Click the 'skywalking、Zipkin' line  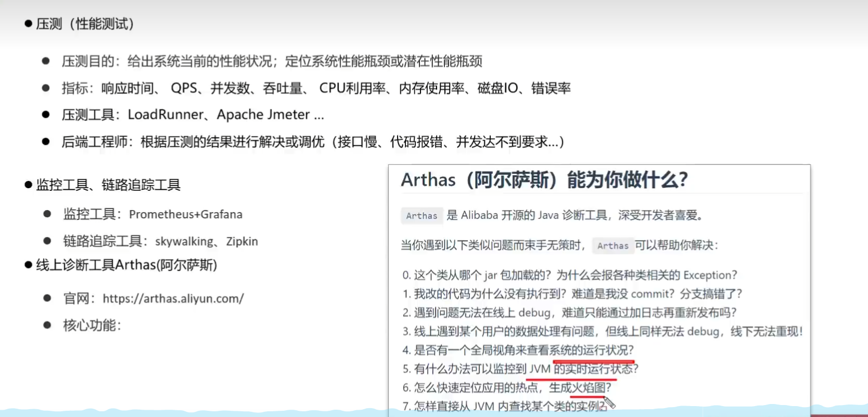click(160, 241)
